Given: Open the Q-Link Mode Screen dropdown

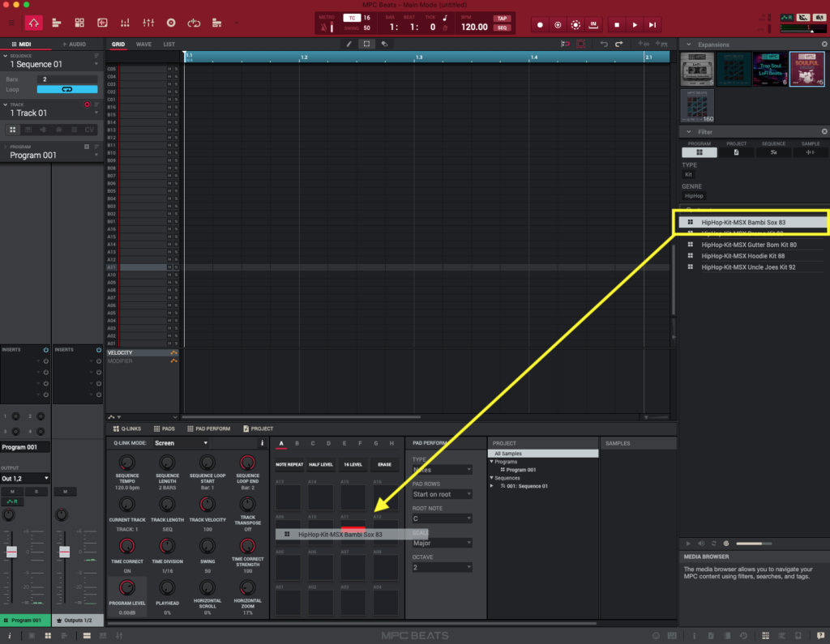Looking at the screenshot, I should (181, 443).
